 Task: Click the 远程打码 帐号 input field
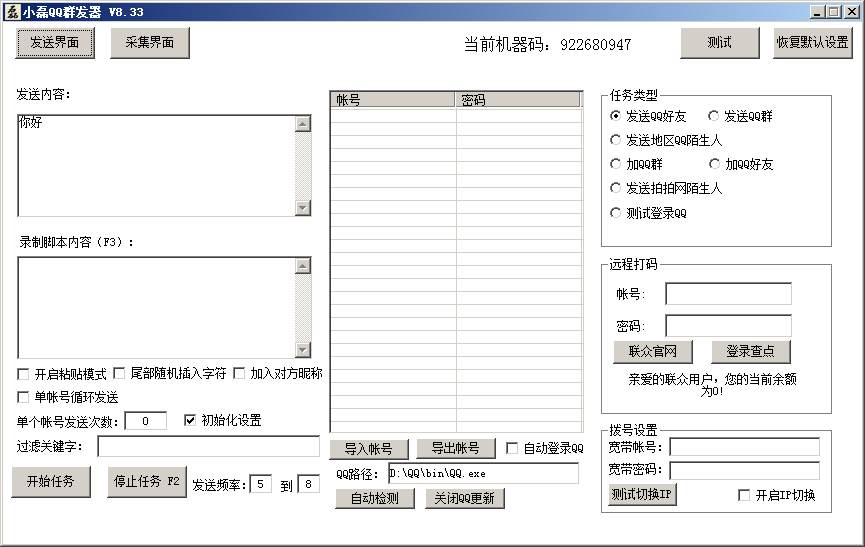click(728, 294)
